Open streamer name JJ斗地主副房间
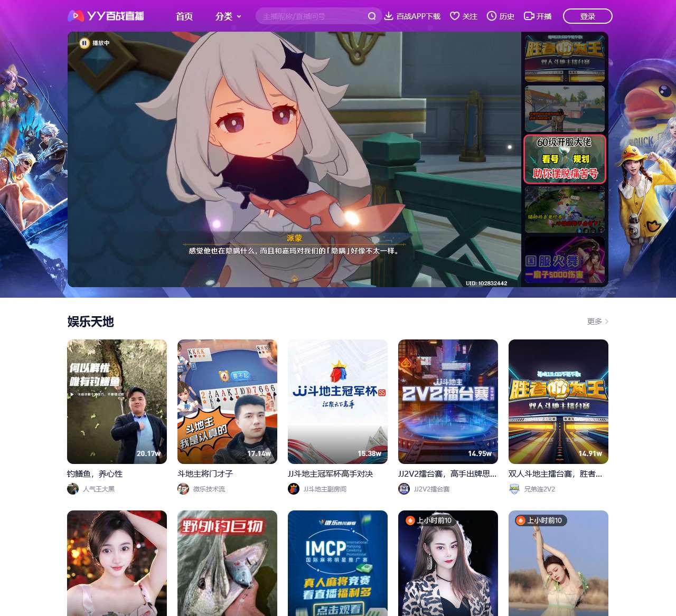Image resolution: width=676 pixels, height=616 pixels. click(325, 489)
